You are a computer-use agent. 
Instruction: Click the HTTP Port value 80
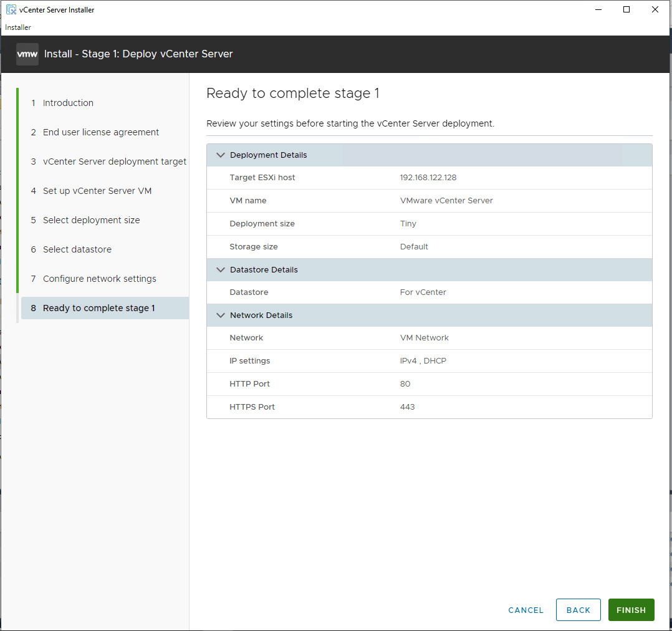tap(405, 384)
